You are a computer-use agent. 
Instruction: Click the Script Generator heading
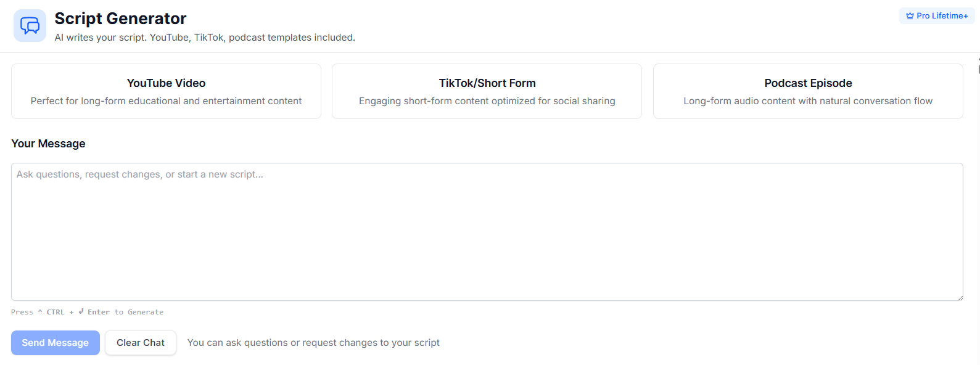point(120,18)
